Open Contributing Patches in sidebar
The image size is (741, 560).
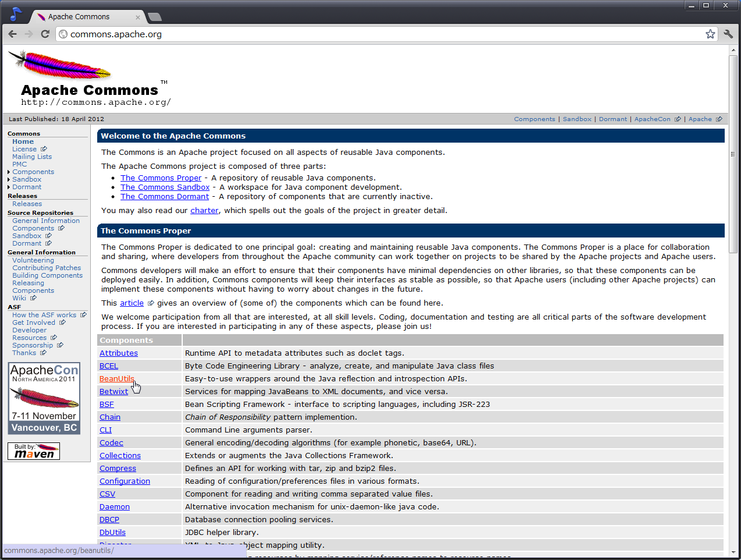pos(47,268)
